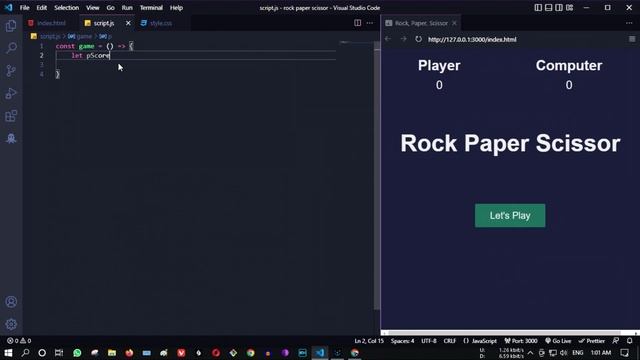
Task: Open the Search view in activity bar
Action: click(11, 48)
